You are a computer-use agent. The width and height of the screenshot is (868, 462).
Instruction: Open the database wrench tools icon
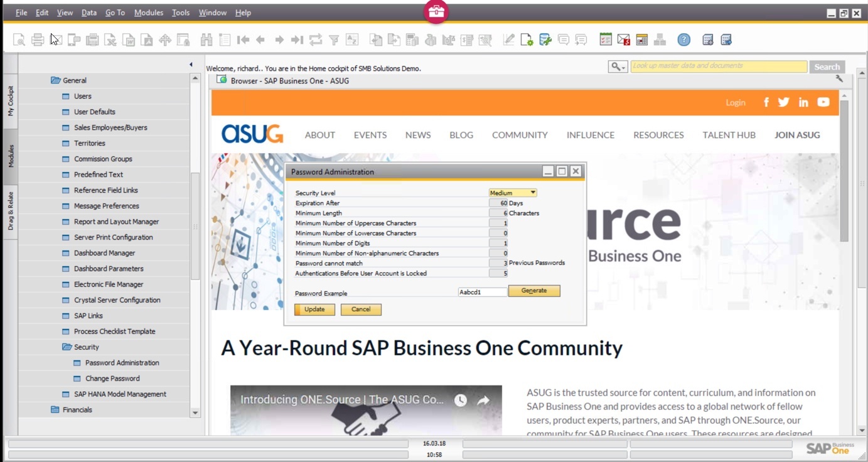pos(545,40)
